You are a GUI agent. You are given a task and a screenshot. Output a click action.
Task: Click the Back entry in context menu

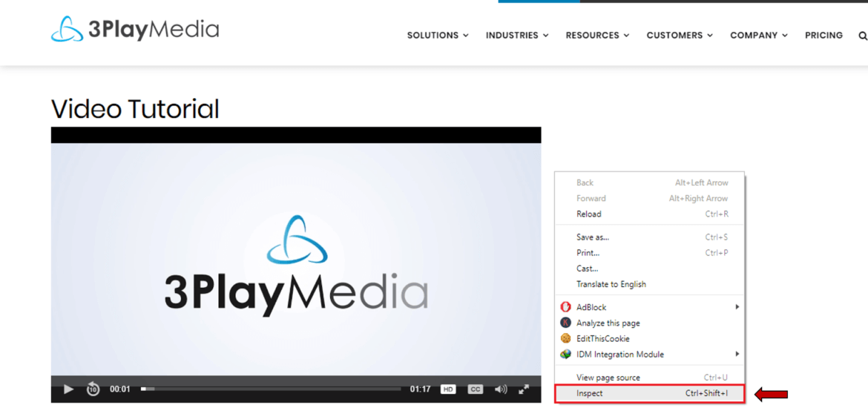coord(650,182)
